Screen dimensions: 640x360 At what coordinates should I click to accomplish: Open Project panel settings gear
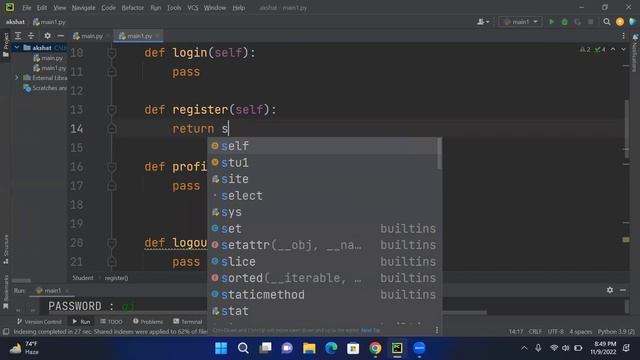pyautogui.click(x=47, y=36)
